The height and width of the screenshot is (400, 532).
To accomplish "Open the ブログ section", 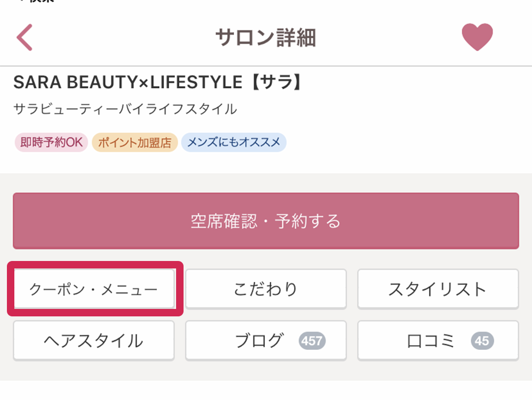I will (266, 340).
